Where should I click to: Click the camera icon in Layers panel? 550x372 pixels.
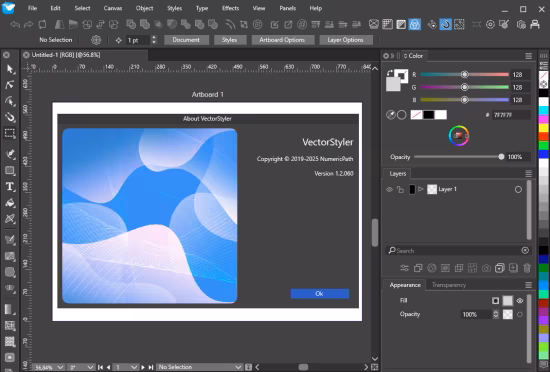coord(486,268)
